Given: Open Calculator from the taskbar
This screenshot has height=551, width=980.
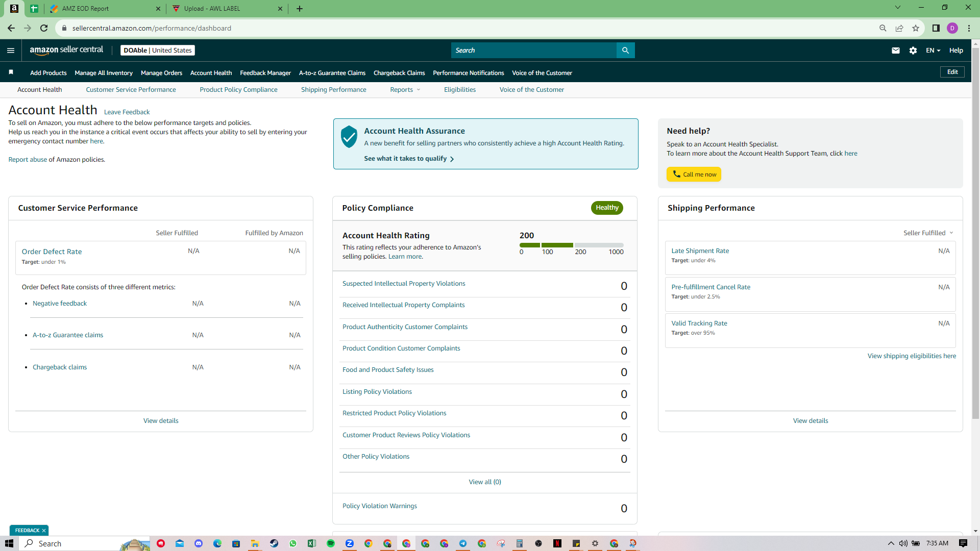Looking at the screenshot, I should [x=520, y=543].
